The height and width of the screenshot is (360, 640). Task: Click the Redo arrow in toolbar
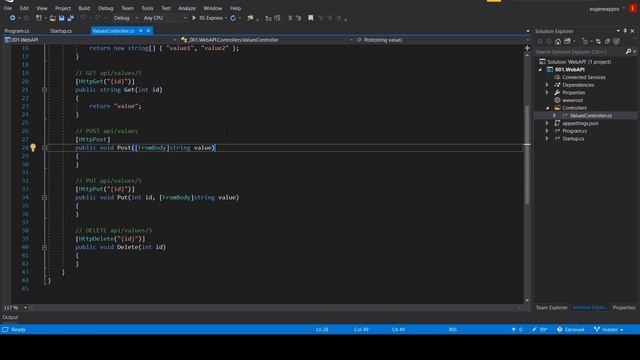pos(98,18)
